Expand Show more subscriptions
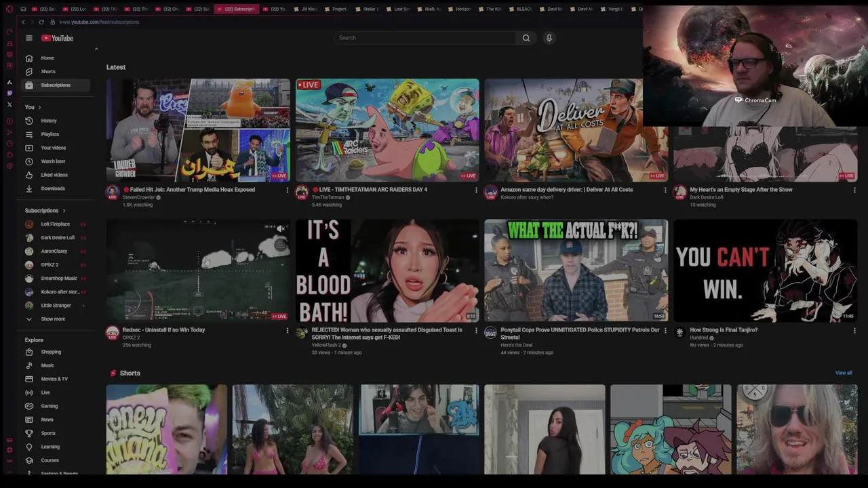 pos(56,319)
